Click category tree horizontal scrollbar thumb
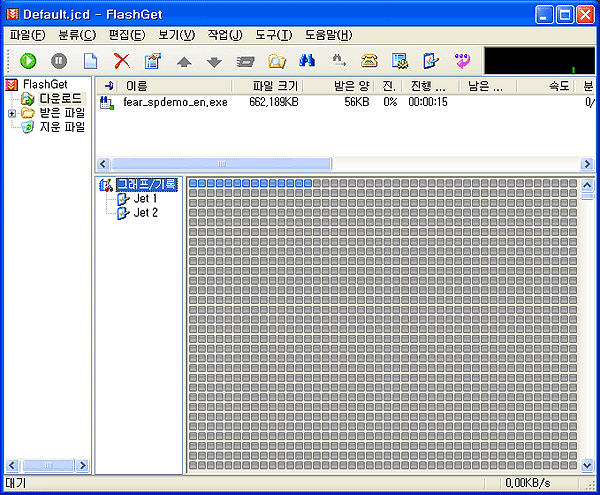600x495 pixels. pyautogui.click(x=48, y=466)
